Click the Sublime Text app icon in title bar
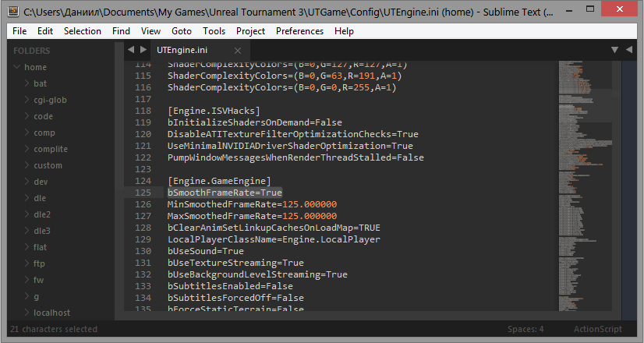The width and height of the screenshot is (644, 343). [13, 11]
